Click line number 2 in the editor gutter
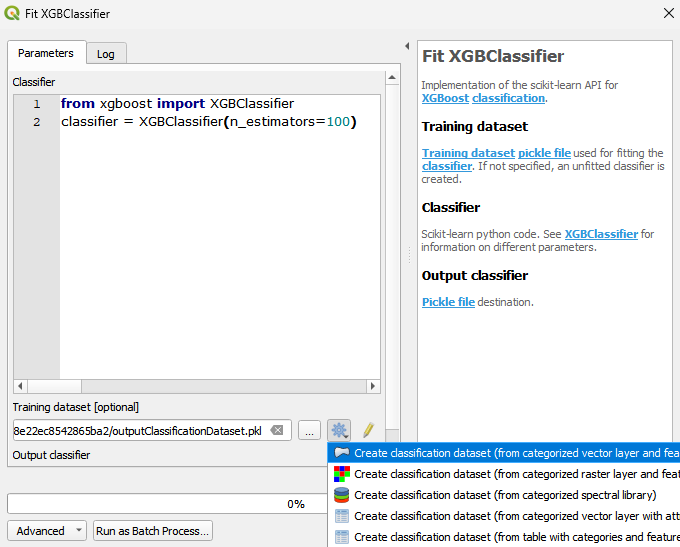 point(37,122)
